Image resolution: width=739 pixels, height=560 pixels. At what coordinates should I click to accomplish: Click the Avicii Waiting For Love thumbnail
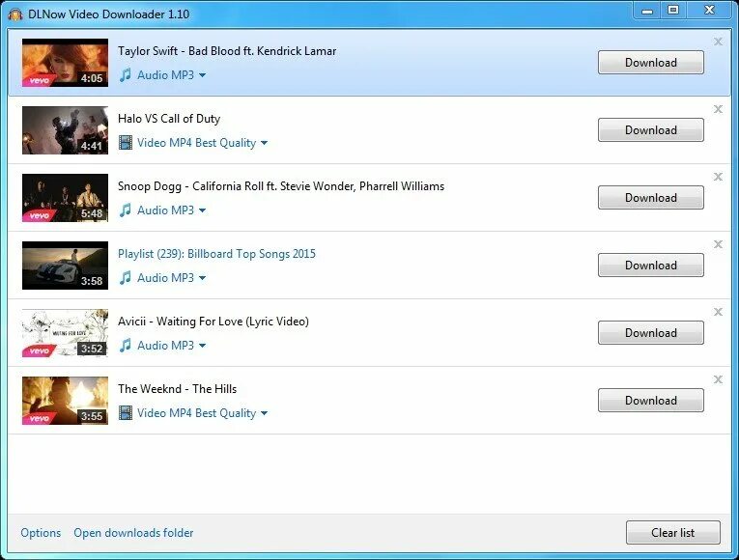tap(65, 333)
